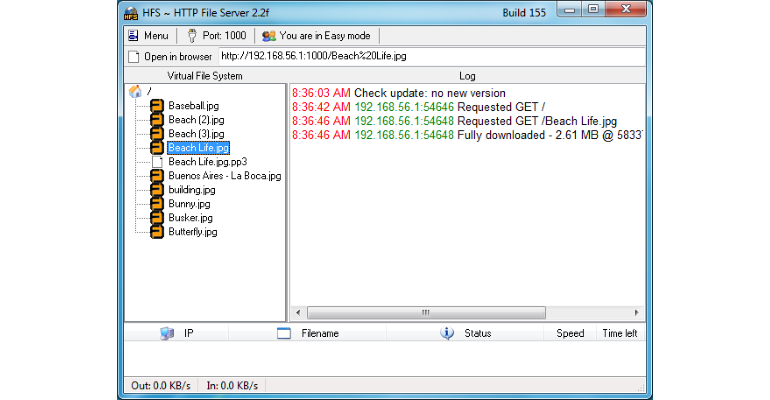Click the blank Beach Life.jpg.pp3 file icon
Screen dimensions: 770x400
(x=157, y=162)
